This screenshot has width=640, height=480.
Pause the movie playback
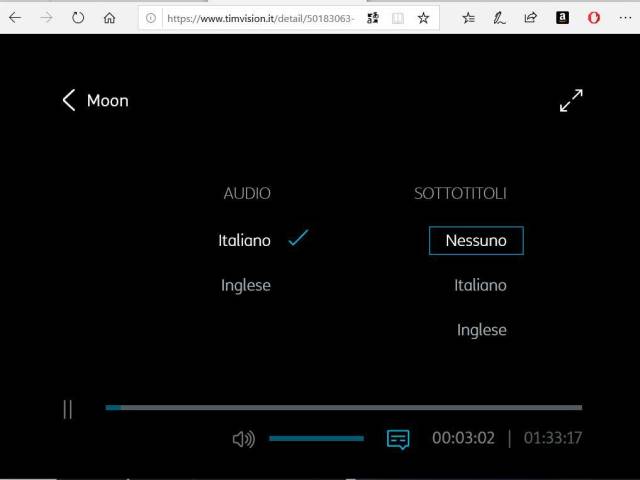click(x=67, y=408)
